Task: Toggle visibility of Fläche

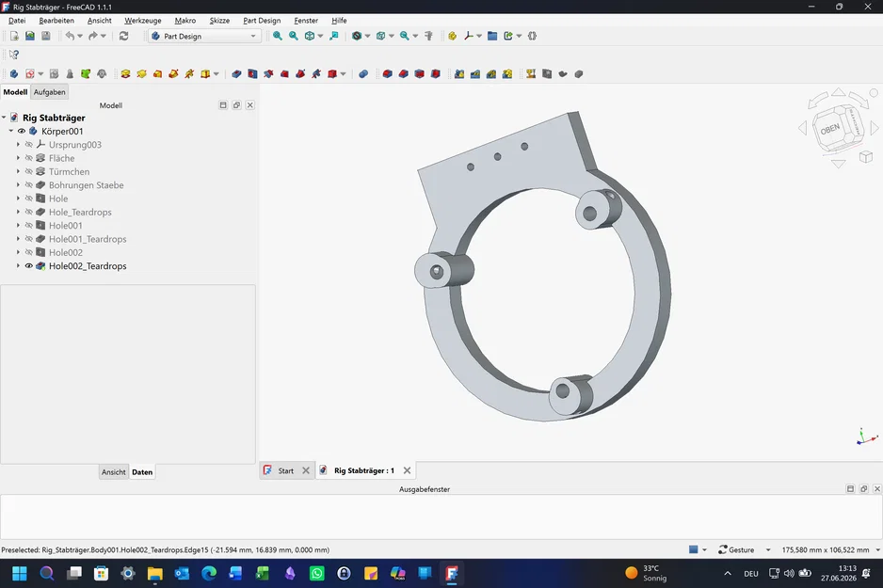Action: click(29, 158)
